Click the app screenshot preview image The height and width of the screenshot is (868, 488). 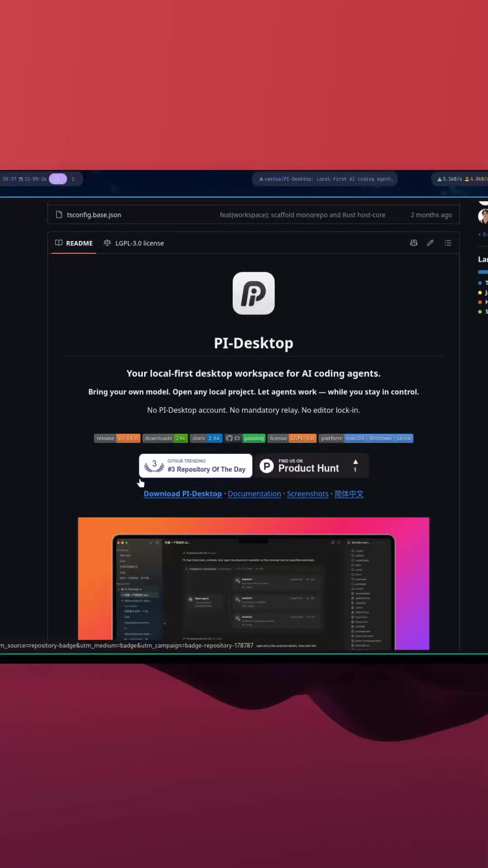click(x=253, y=583)
